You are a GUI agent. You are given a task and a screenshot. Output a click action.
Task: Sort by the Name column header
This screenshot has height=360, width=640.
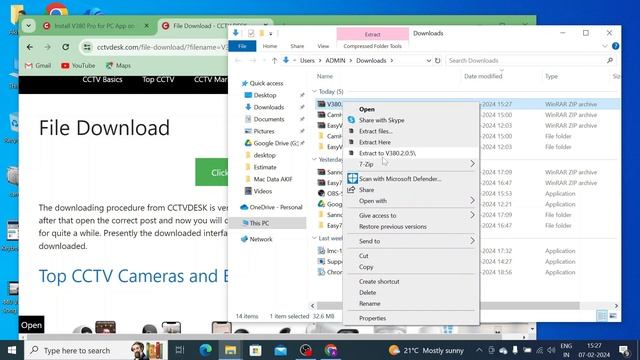325,76
